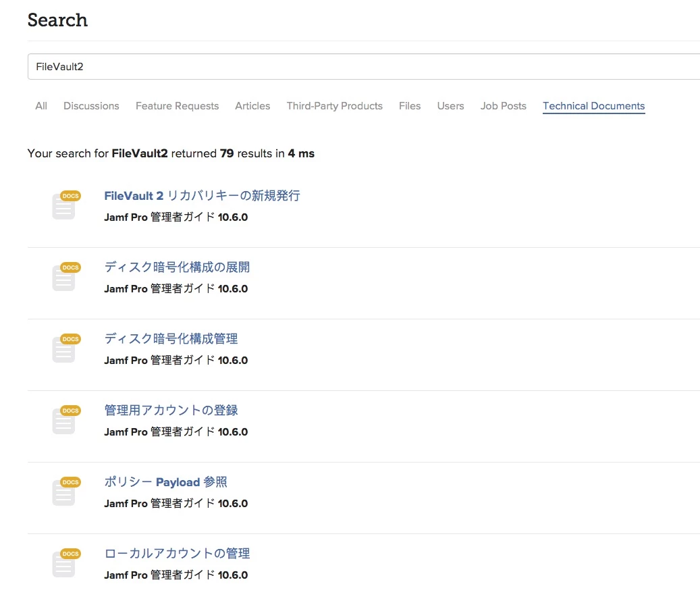
Task: Switch to the Files tab
Action: click(x=410, y=106)
